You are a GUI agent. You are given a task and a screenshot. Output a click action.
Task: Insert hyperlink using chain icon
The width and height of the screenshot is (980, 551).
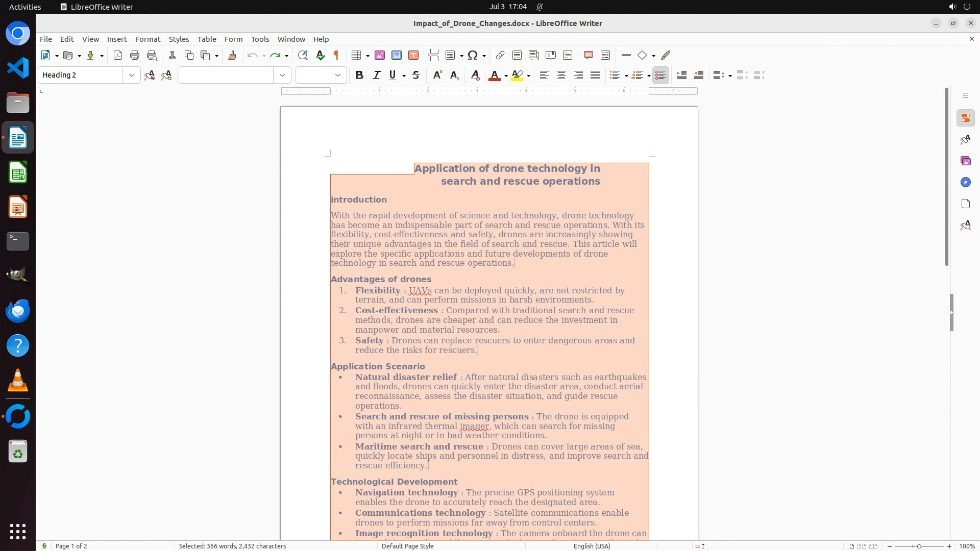click(500, 55)
